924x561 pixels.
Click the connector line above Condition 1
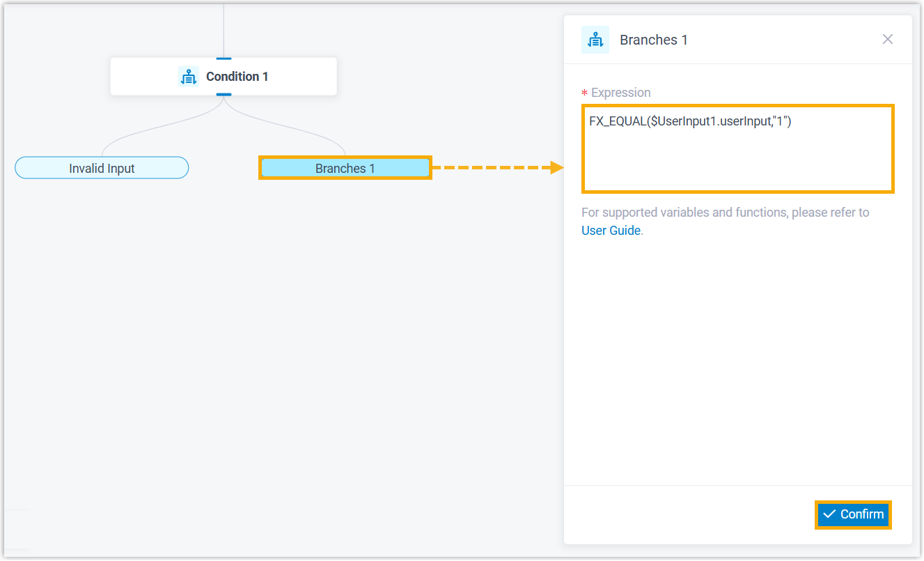tap(224, 28)
